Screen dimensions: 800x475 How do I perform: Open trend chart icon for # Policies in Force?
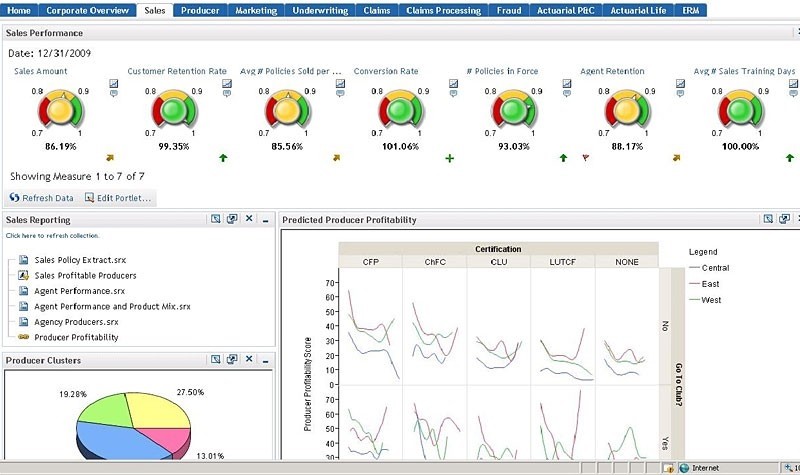click(x=567, y=83)
